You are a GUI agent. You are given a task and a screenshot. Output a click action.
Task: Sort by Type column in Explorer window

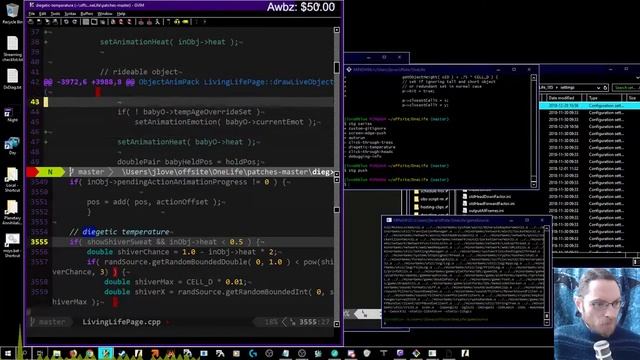[604, 98]
